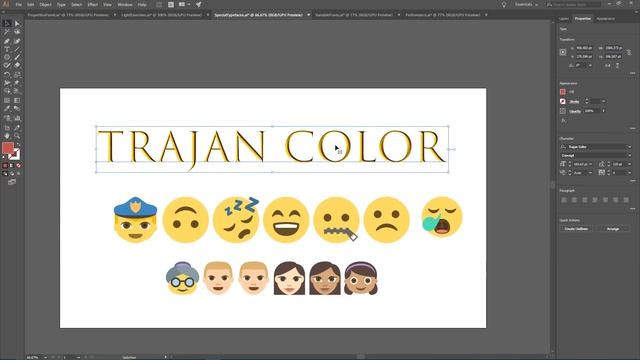Select the Ellipse shape tool

click(x=7, y=57)
